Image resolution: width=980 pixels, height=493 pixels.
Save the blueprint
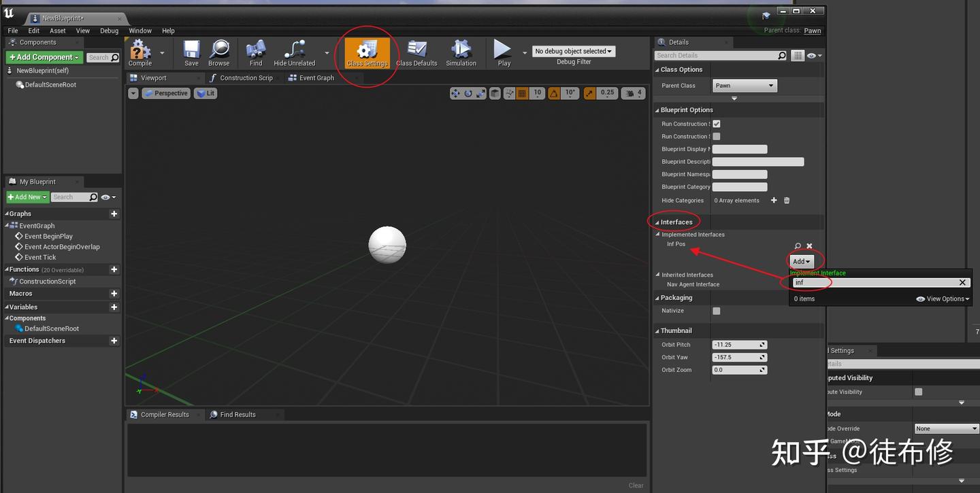tap(191, 52)
